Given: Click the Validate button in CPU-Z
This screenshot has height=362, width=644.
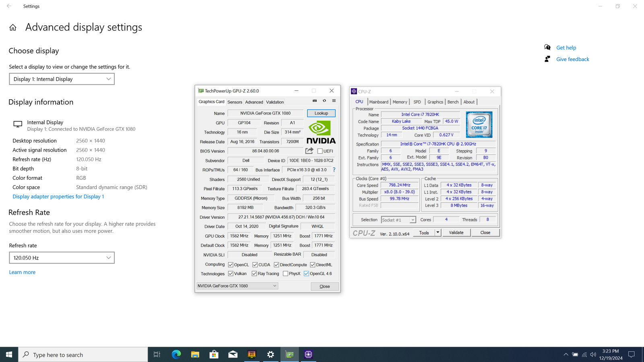Looking at the screenshot, I should pyautogui.click(x=456, y=232).
